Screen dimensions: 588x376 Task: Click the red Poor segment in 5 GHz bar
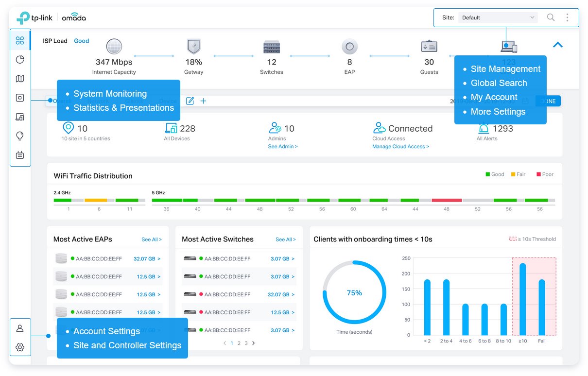pyautogui.click(x=447, y=200)
